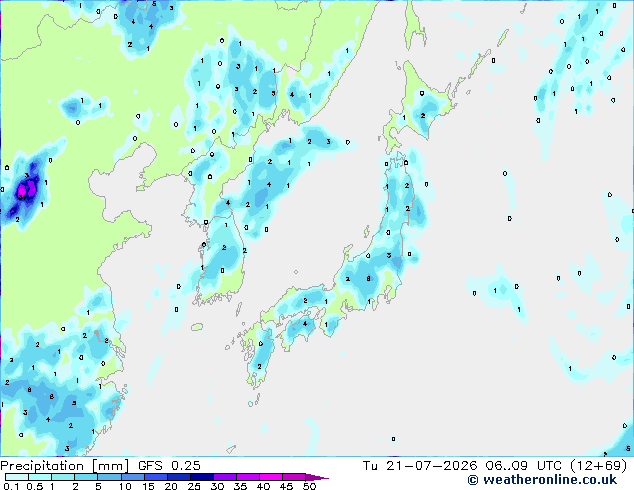Click the 0.1–0.5 mm legend color swatch
The height and width of the screenshot is (490, 634).
pos(17,477)
